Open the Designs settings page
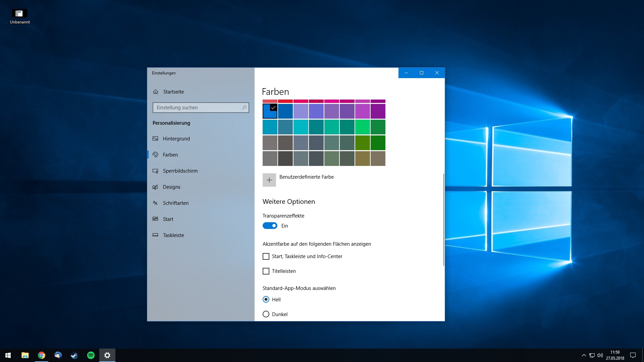 171,187
